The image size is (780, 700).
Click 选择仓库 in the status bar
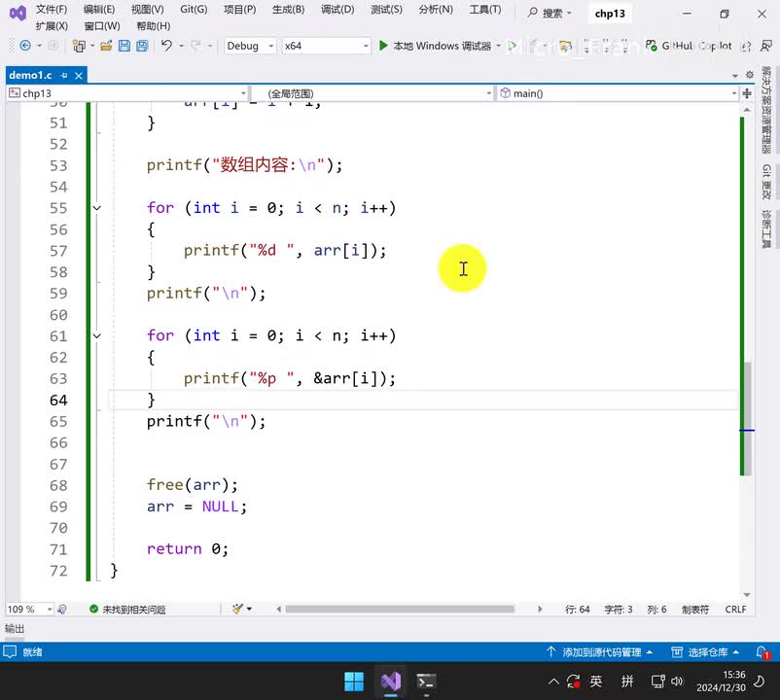[704, 651]
